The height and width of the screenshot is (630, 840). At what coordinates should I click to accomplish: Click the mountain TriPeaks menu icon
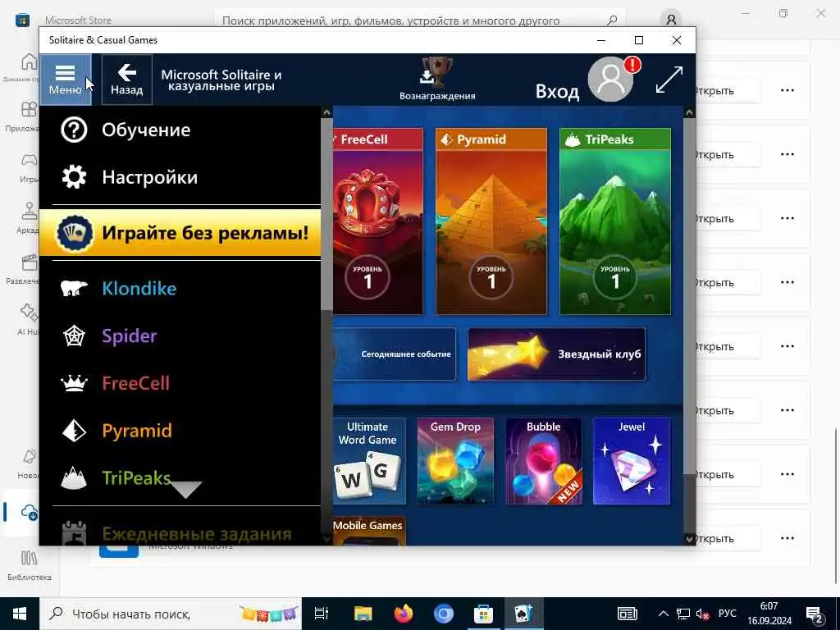(x=74, y=477)
